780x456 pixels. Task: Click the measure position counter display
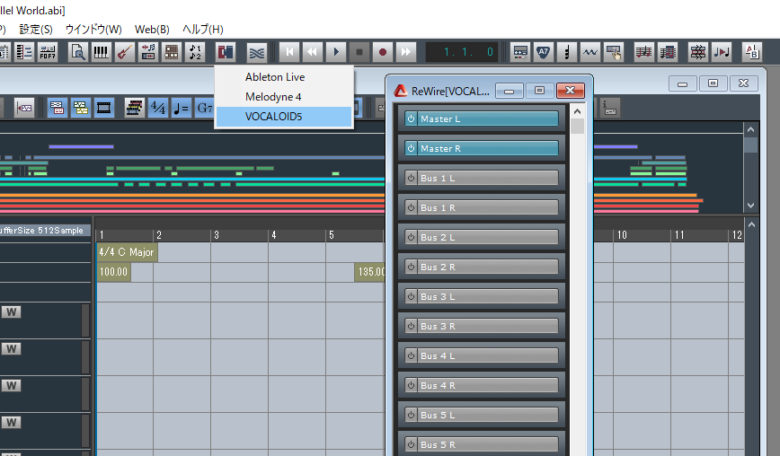pyautogui.click(x=462, y=51)
